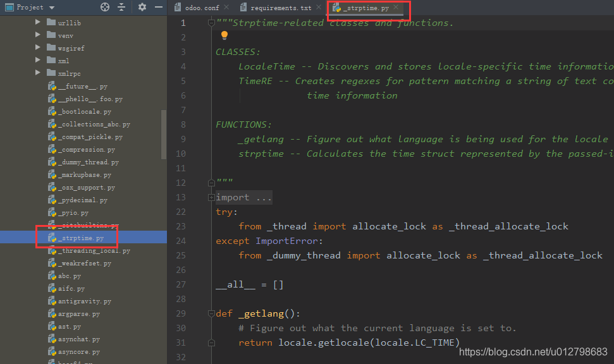Click the collapse-all icon in Project toolbar
The height and width of the screenshot is (364, 614).
[x=123, y=7]
